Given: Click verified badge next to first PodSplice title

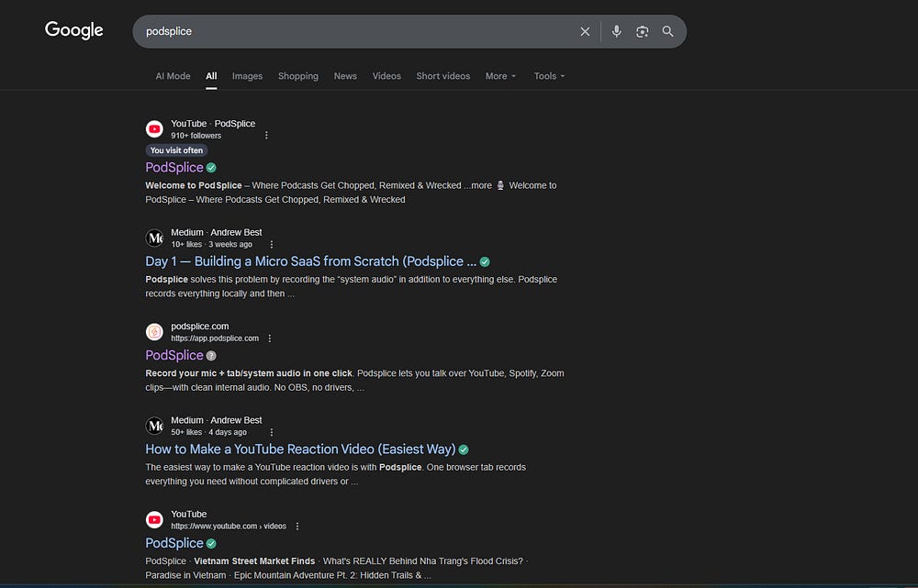Looking at the screenshot, I should click(211, 168).
